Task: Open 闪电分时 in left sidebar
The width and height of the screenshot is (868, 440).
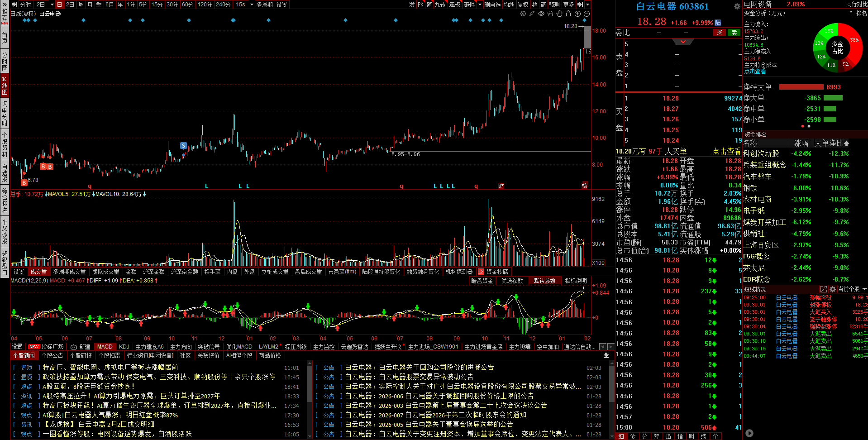Action: coord(5,114)
